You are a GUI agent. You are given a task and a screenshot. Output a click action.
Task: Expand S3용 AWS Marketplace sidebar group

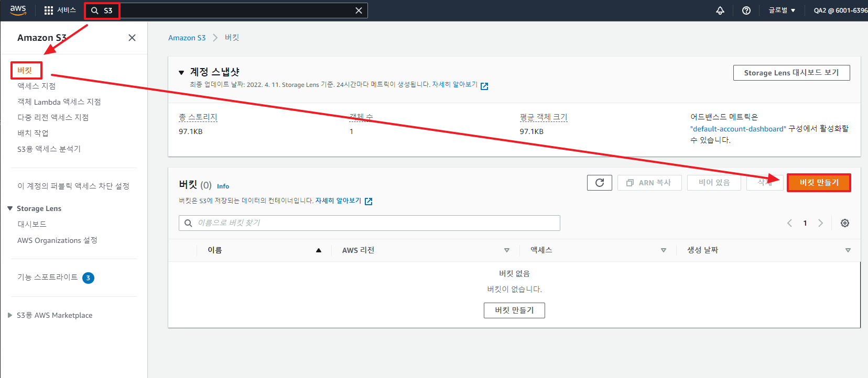10,315
